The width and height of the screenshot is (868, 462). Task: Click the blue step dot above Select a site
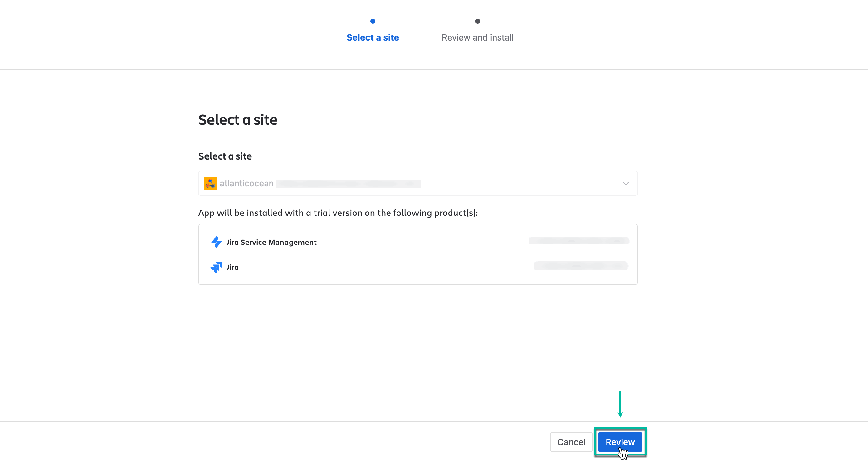tap(373, 21)
